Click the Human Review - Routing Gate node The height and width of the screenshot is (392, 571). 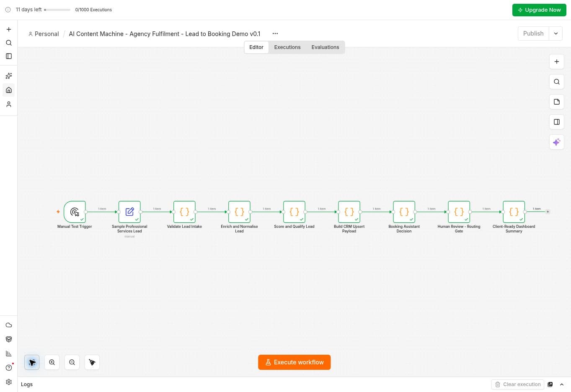click(459, 212)
